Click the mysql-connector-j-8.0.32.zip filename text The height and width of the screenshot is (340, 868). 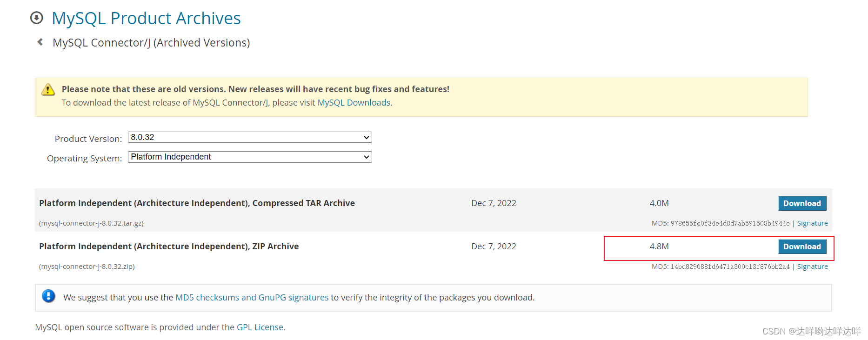point(87,267)
